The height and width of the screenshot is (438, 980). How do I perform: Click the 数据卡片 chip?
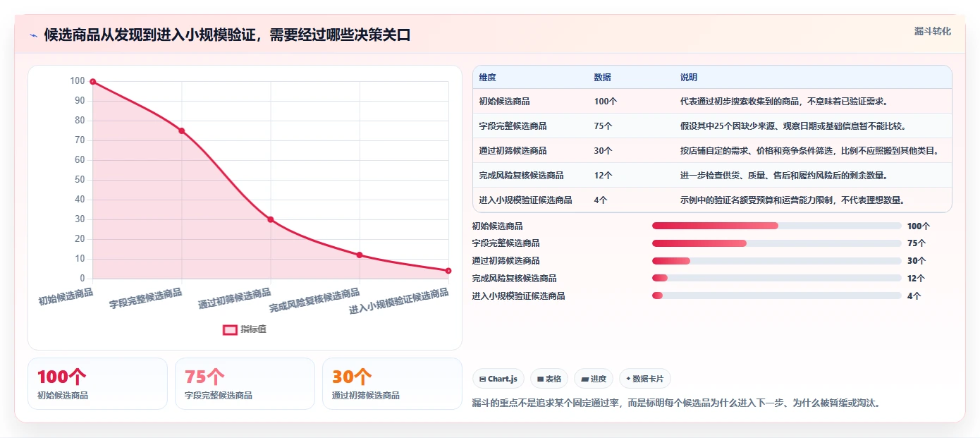coord(645,379)
